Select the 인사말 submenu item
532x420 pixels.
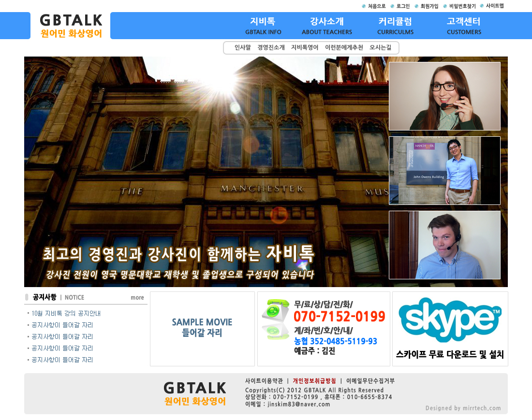tap(243, 48)
